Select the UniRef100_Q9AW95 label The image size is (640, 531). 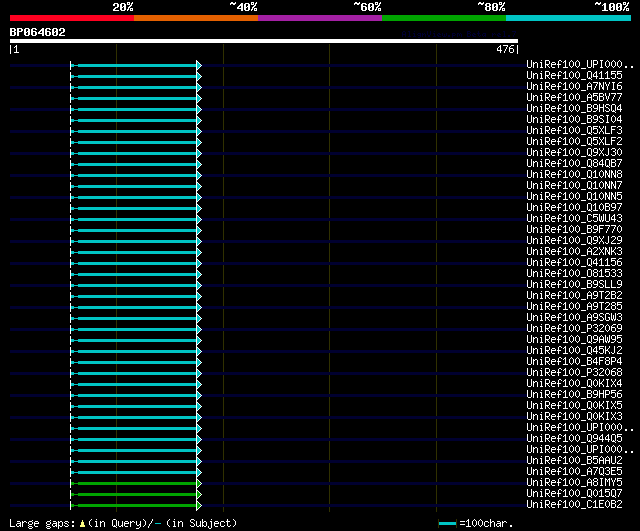tap(574, 340)
